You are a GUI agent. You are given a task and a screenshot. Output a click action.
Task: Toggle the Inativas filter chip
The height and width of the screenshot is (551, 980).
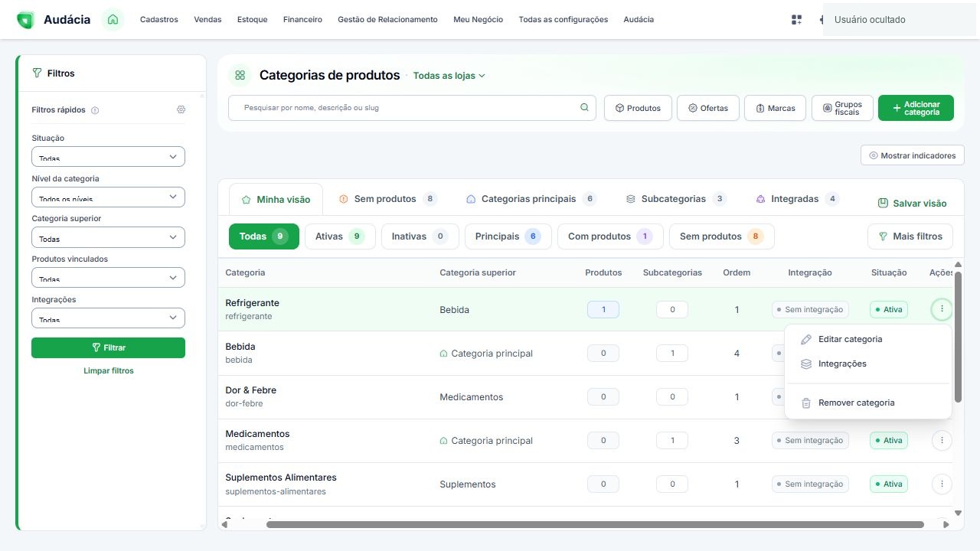point(420,236)
